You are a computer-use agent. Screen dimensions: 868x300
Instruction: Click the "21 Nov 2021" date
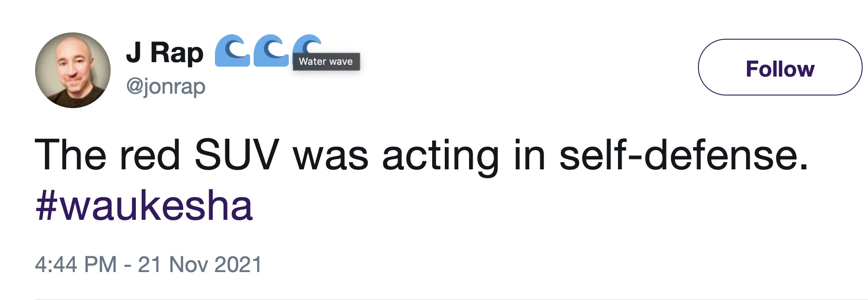pos(200,264)
